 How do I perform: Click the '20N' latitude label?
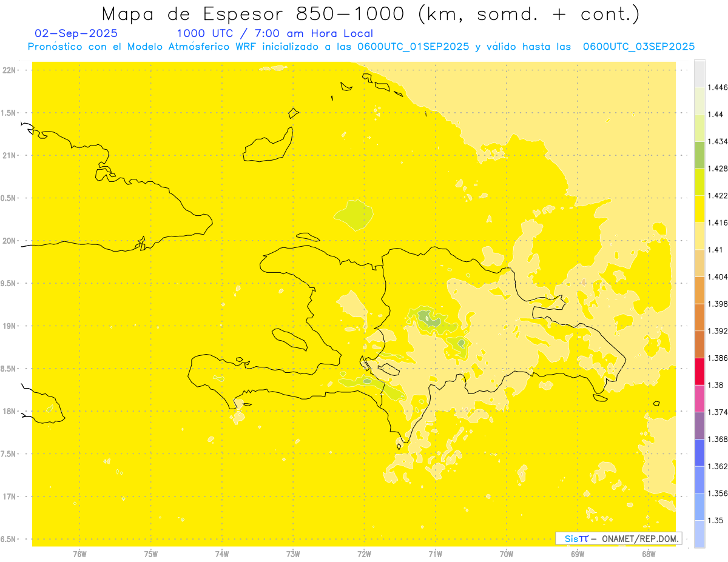[10, 241]
